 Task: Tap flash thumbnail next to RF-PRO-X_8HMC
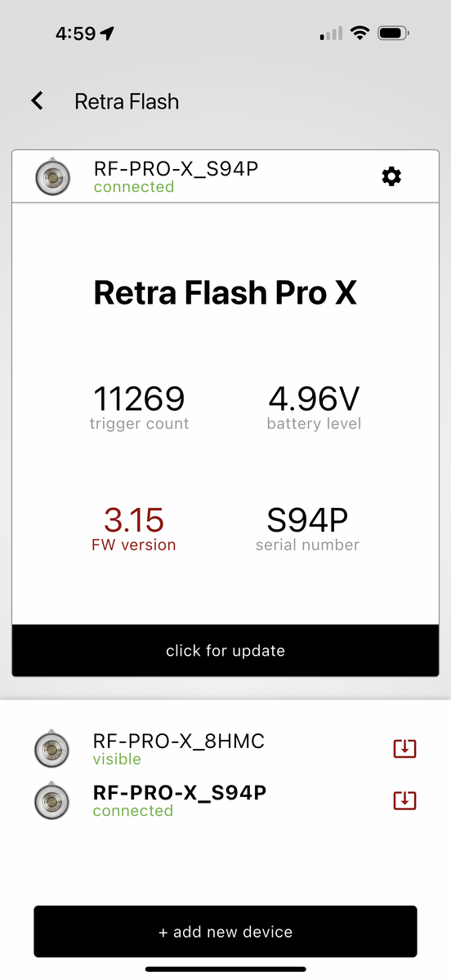pos(51,748)
